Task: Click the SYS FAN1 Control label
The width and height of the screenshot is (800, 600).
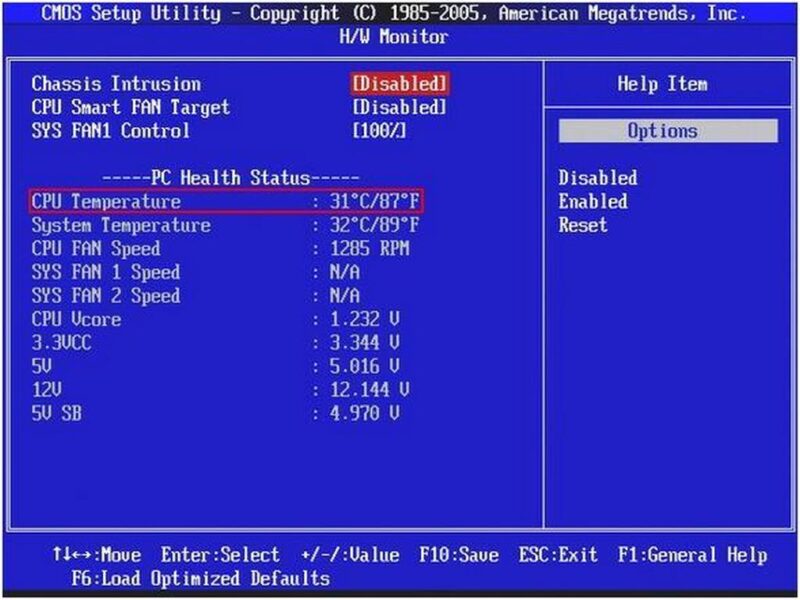Action: pos(111,131)
